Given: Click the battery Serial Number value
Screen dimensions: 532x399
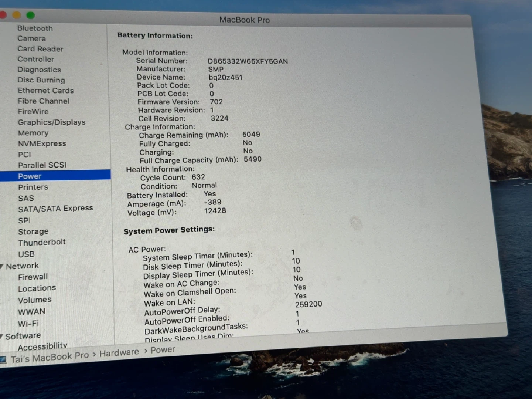Looking at the screenshot, I should 248,61.
